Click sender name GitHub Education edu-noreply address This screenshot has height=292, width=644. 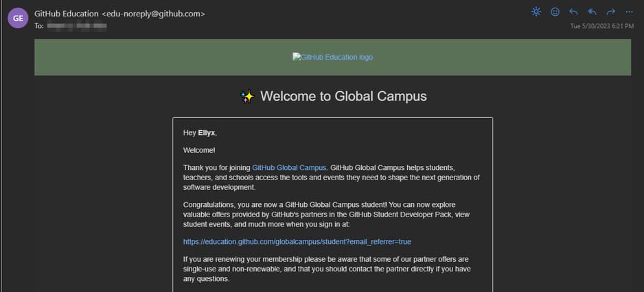pyautogui.click(x=119, y=14)
